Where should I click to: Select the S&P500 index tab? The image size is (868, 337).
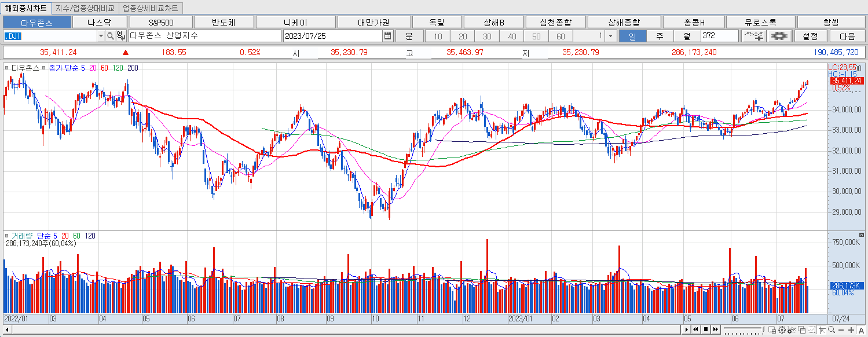[161, 23]
